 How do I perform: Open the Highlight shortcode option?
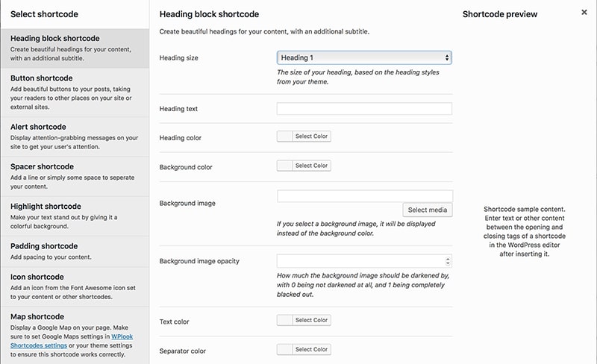(x=75, y=216)
